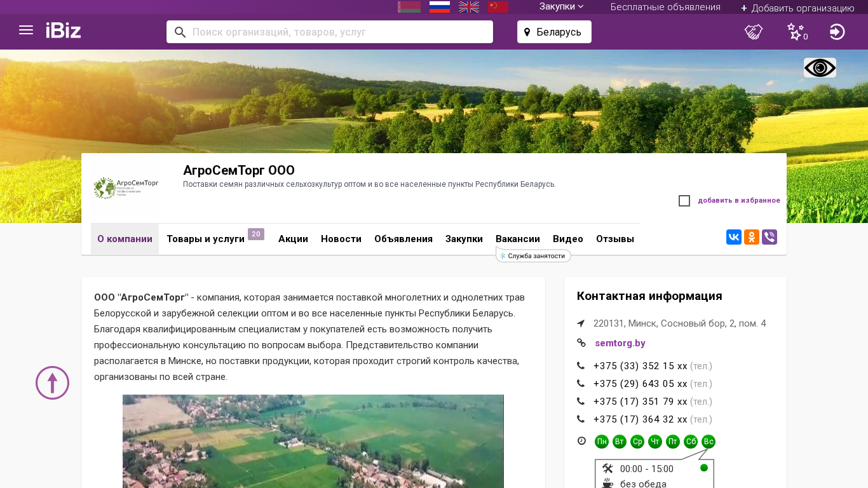868x488 pixels.
Task: Click the search magnifier icon
Action: (180, 32)
